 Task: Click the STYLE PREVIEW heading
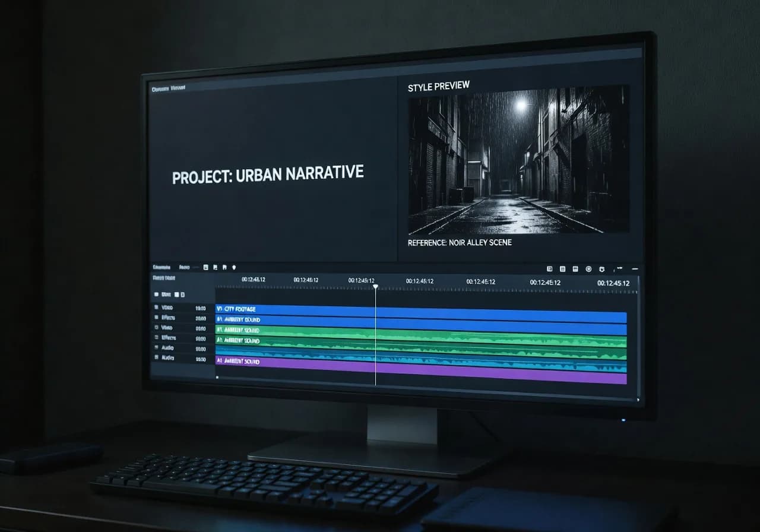point(439,85)
